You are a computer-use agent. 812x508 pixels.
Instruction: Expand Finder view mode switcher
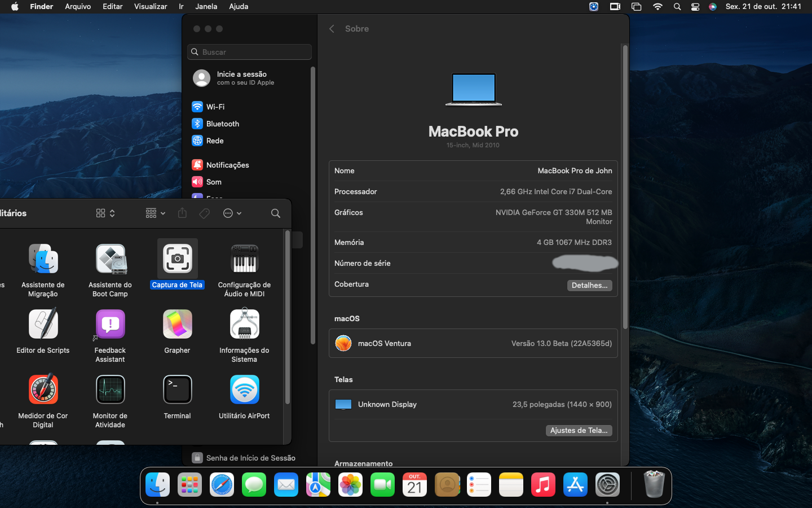pyautogui.click(x=105, y=213)
